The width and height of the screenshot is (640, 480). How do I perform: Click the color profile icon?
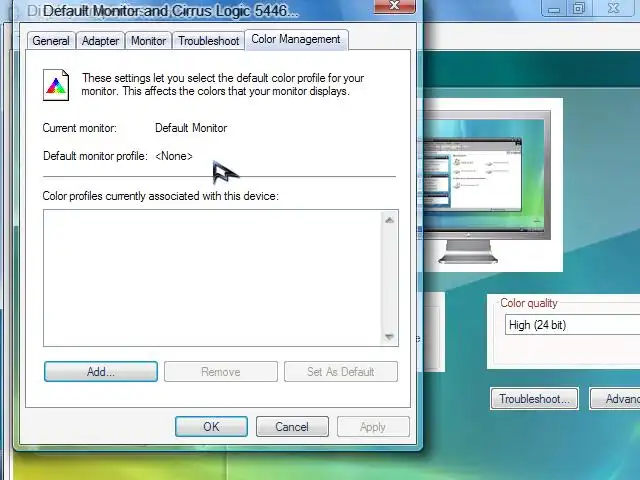[x=56, y=85]
